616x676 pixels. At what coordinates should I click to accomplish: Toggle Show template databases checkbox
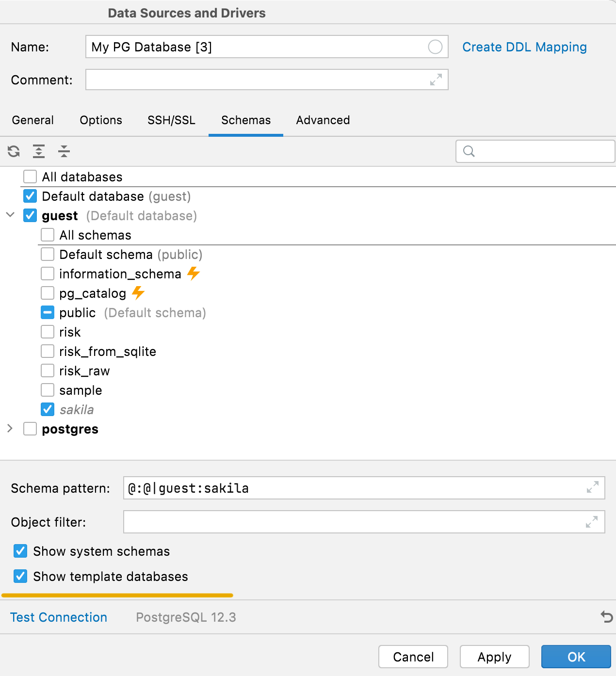(20, 576)
